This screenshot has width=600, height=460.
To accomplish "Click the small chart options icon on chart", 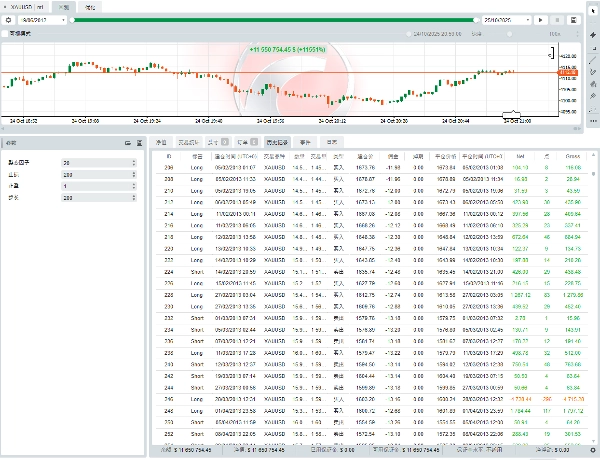I will point(551,53).
